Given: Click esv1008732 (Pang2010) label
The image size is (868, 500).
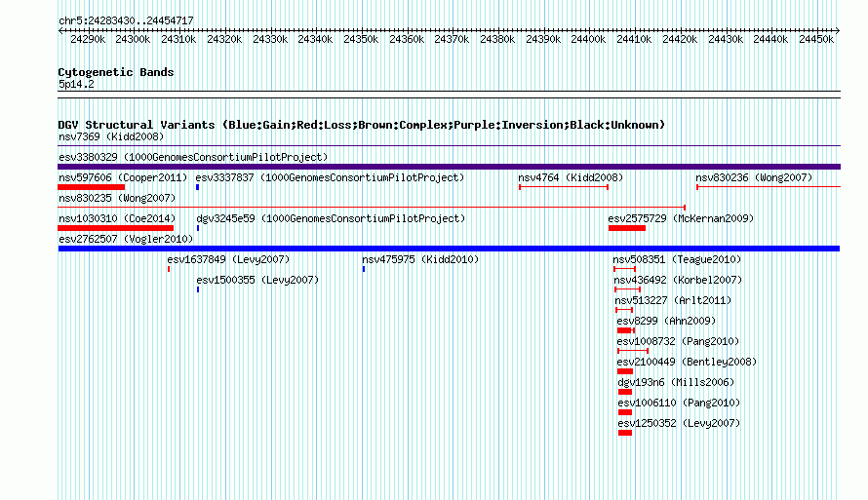Looking at the screenshot, I should click(678, 341).
